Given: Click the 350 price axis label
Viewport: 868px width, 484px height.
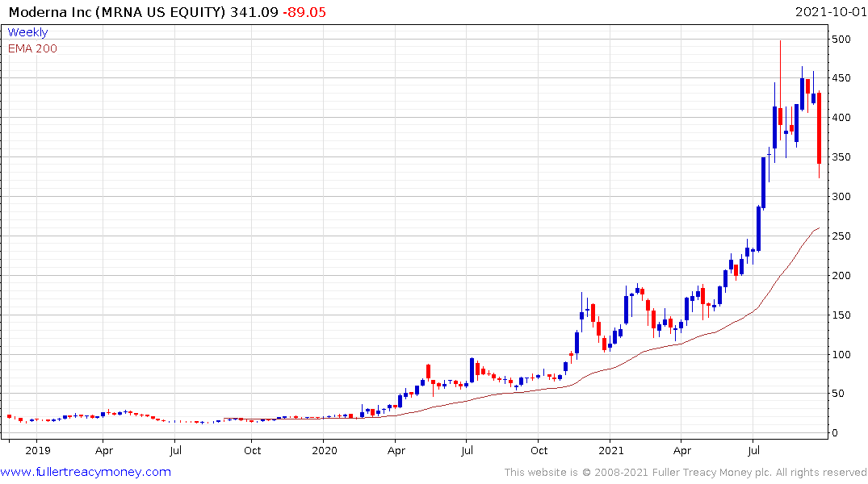Looking at the screenshot, I should 841,157.
